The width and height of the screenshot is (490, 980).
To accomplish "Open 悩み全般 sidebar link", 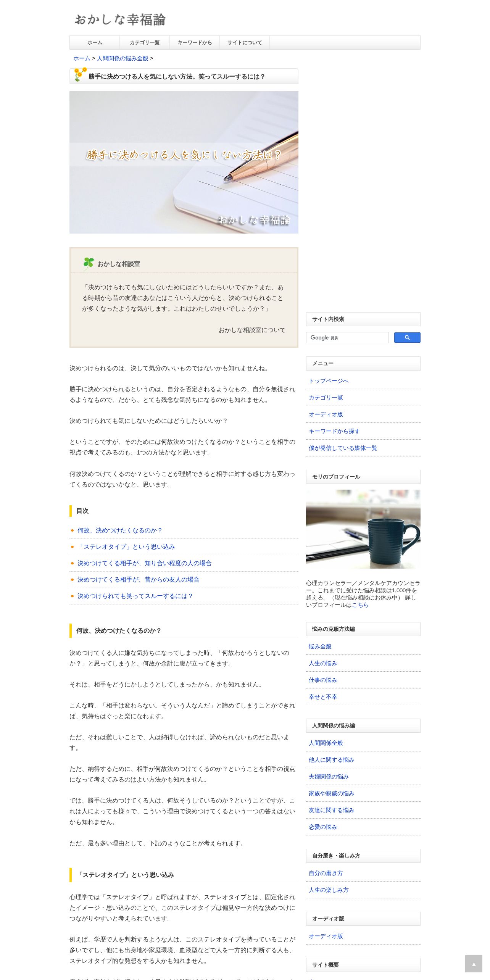I will pos(320,646).
